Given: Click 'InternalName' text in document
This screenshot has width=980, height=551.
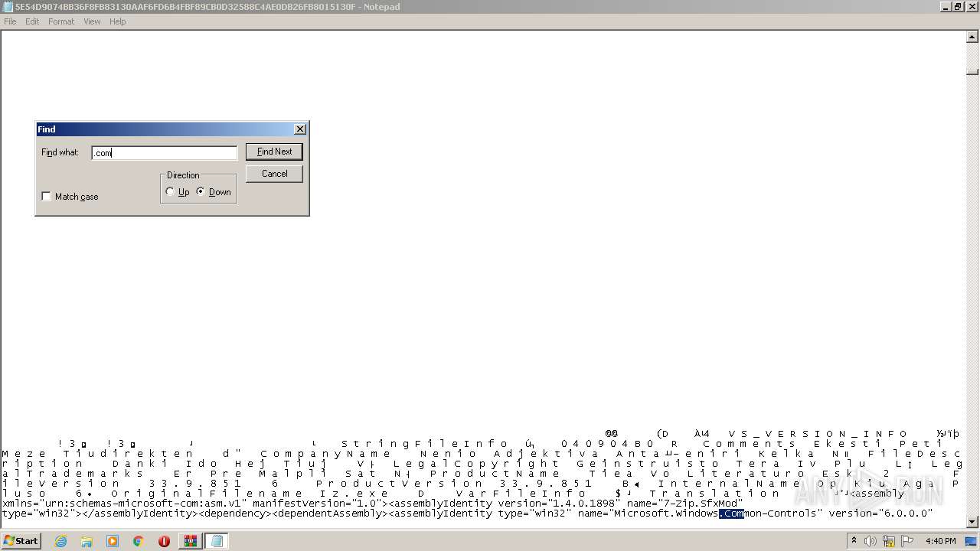Looking at the screenshot, I should click(x=730, y=484).
